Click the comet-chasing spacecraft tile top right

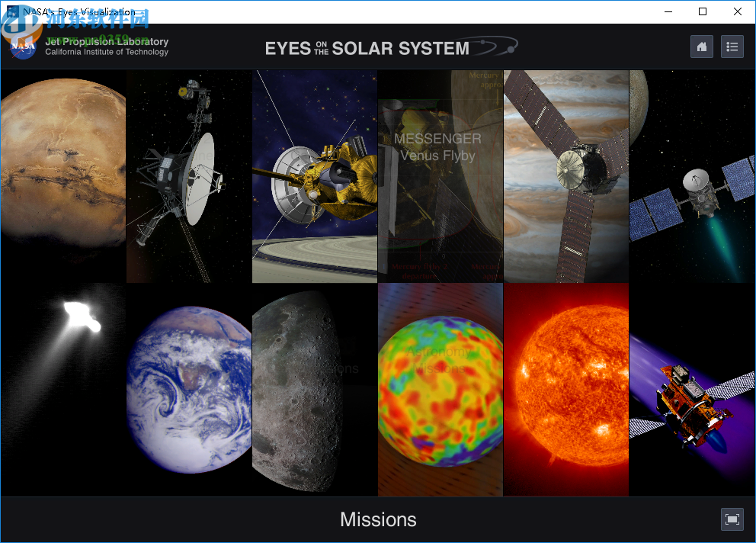pos(691,175)
